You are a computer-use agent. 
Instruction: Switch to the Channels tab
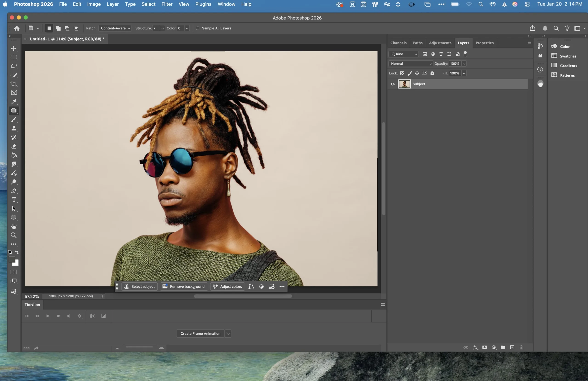(398, 43)
